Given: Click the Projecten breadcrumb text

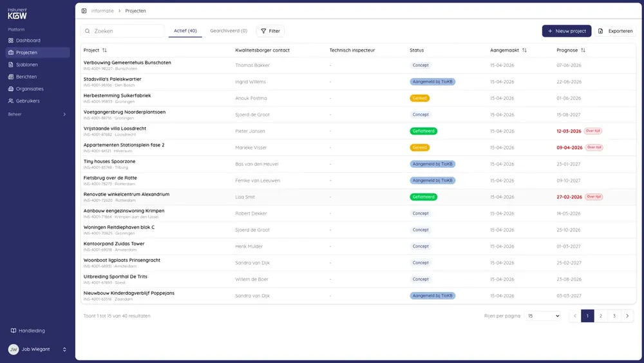Looking at the screenshot, I should point(135,11).
